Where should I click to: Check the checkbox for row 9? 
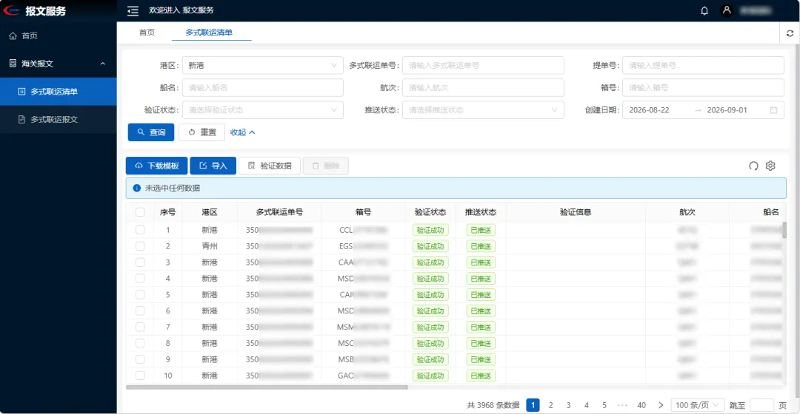(140, 359)
